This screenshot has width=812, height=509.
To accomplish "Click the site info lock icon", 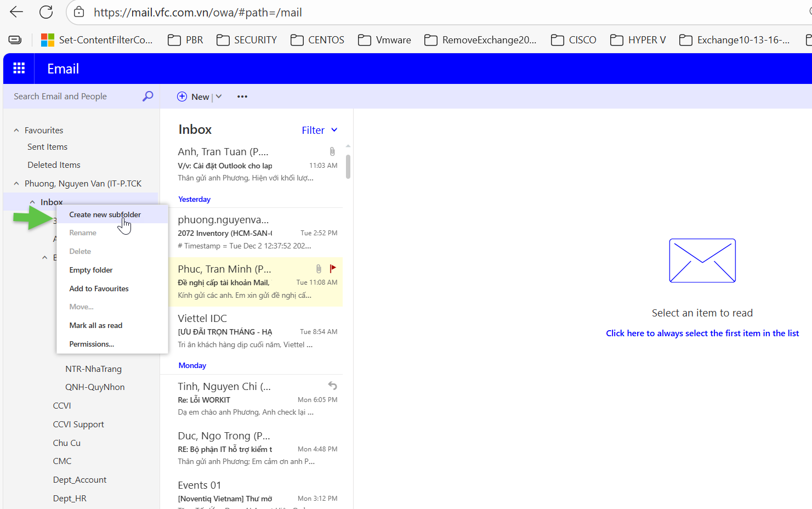I will 79,12.
